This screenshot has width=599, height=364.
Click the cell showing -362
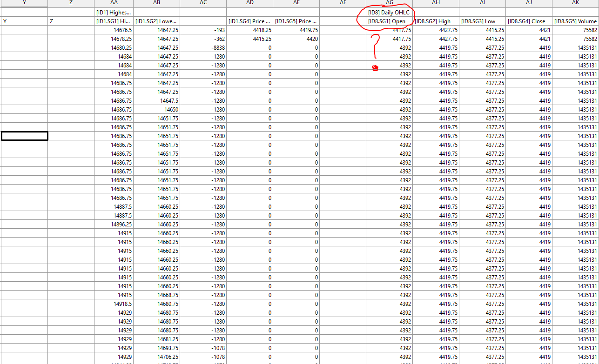click(203, 39)
